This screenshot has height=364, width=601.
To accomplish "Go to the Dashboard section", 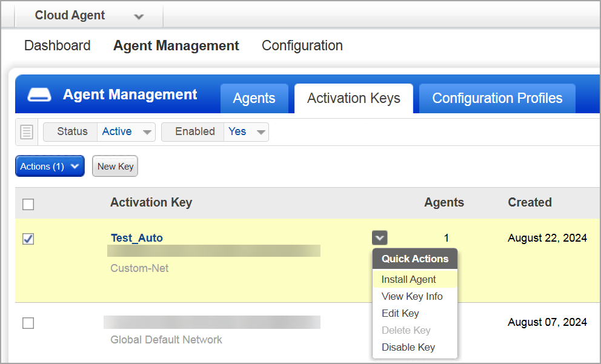I will pyautogui.click(x=57, y=45).
